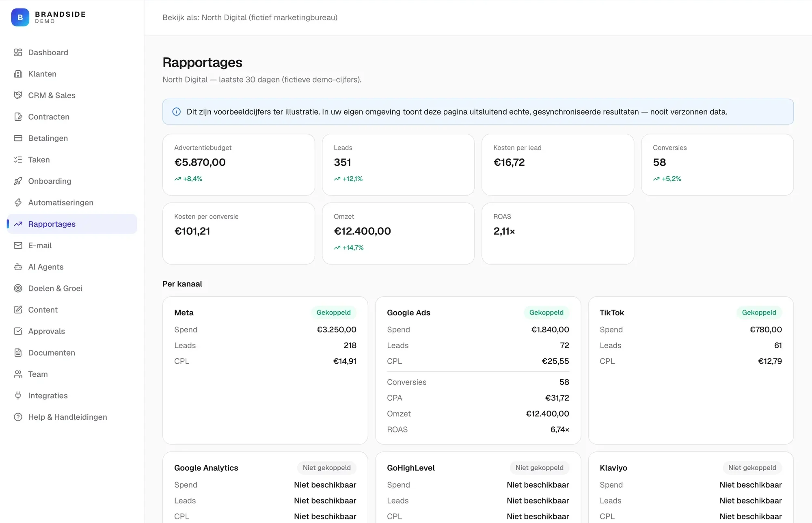Click the Klanten building icon
Screen dimensions: 812x523
pos(18,74)
